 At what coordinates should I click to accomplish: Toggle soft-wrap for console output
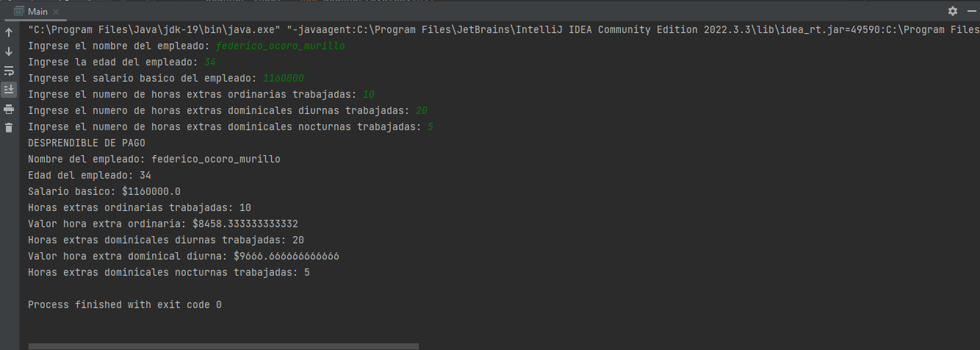9,71
